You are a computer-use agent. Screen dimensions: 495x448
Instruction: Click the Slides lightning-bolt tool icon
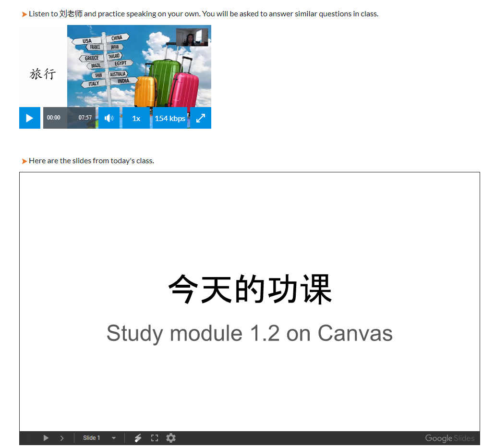[x=138, y=438]
